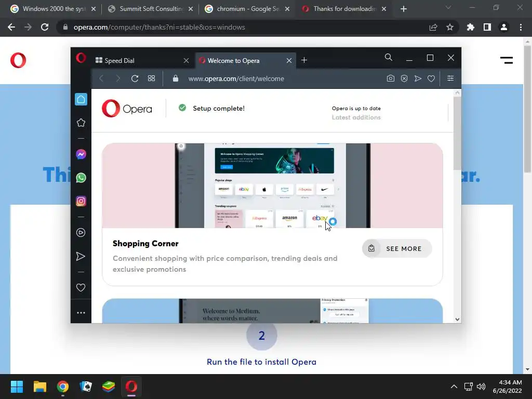
Task: Open the Player icon in Opera sidebar
Action: (x=81, y=232)
